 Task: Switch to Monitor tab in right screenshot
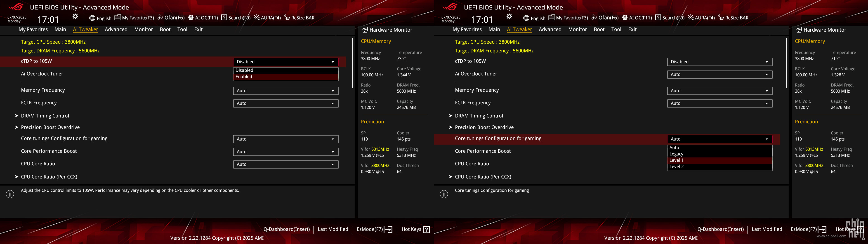pyautogui.click(x=578, y=29)
